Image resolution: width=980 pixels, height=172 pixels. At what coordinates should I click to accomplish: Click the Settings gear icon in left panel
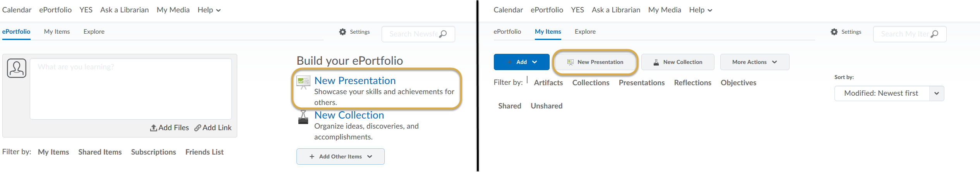[343, 32]
